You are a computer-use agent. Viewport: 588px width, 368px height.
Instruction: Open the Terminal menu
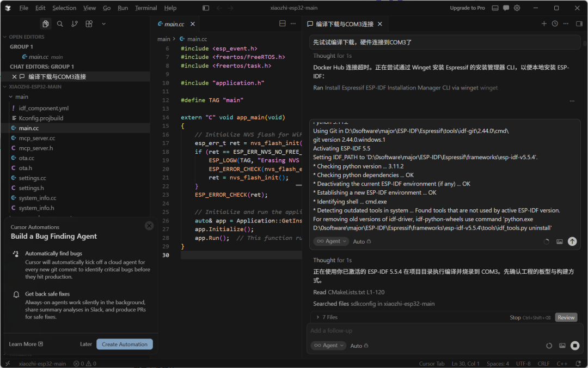point(146,8)
